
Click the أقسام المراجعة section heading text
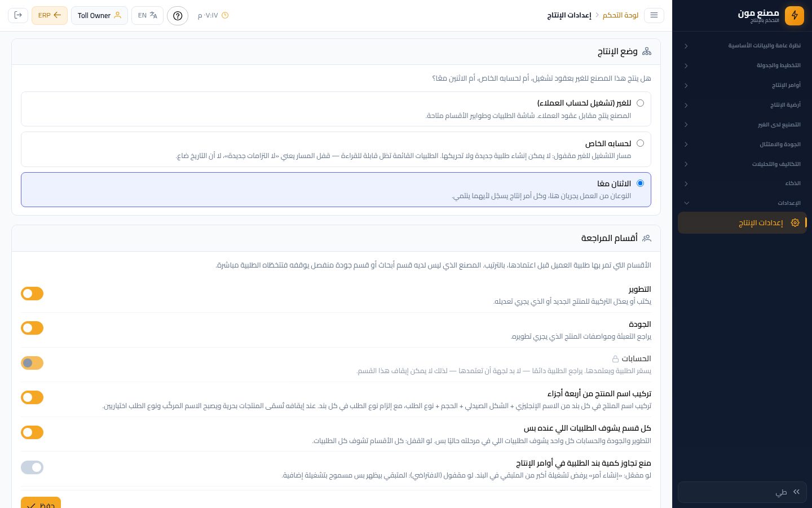point(610,238)
